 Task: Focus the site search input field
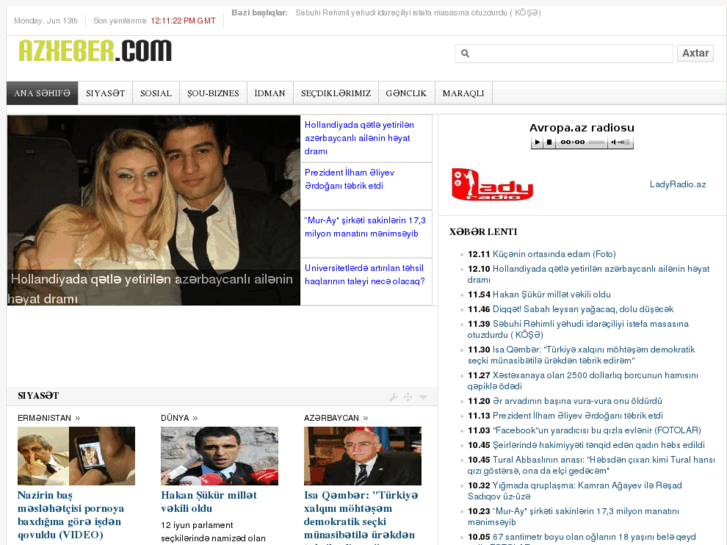click(x=563, y=53)
